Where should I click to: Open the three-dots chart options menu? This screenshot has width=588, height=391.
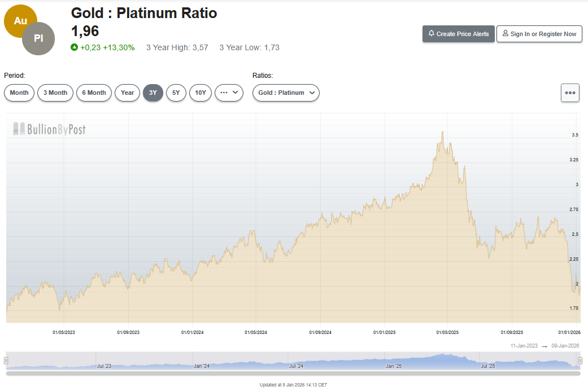[570, 93]
